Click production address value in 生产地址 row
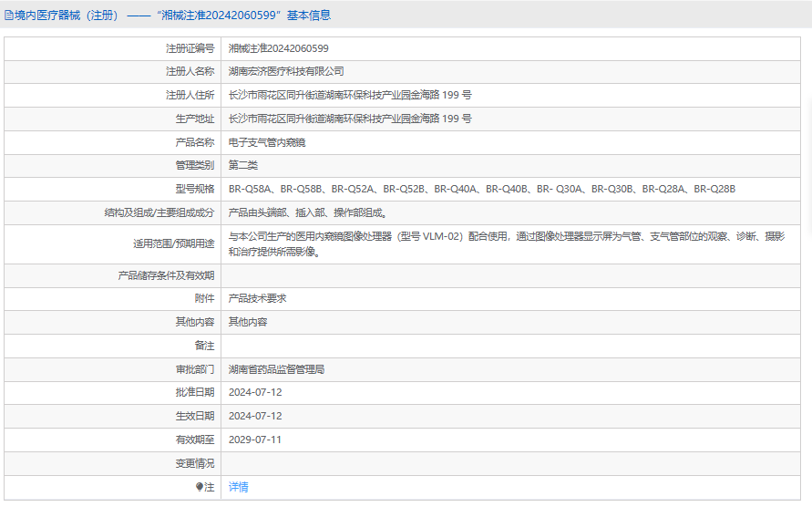Screen dimensions: 812x507 (350, 119)
